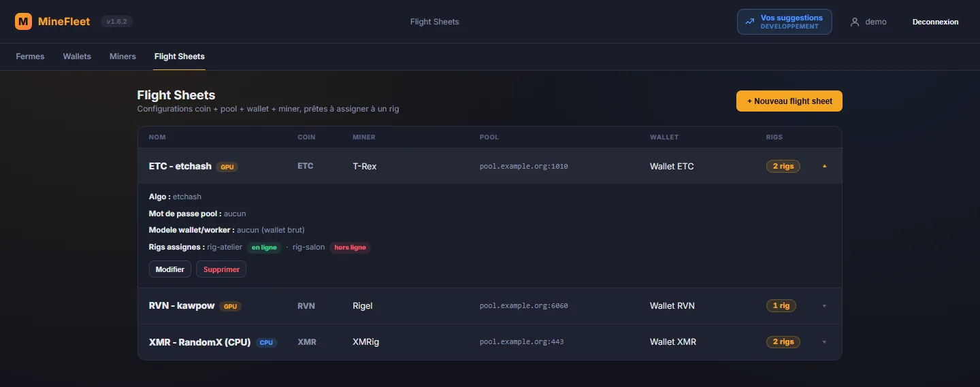Click the 2 rigs badge for XMR
This screenshot has height=387, width=980.
pyautogui.click(x=783, y=342)
